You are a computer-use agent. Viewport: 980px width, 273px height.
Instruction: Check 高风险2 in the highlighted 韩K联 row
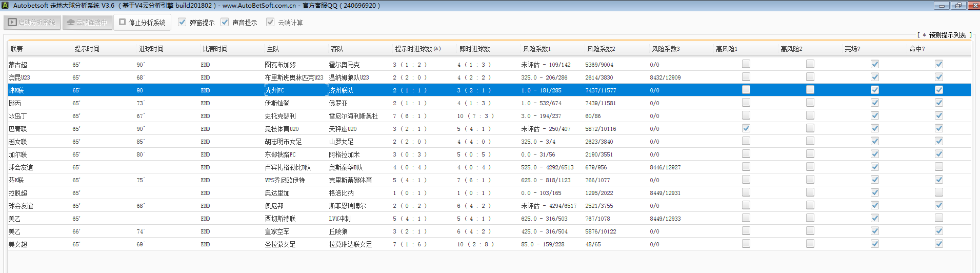[x=810, y=90]
